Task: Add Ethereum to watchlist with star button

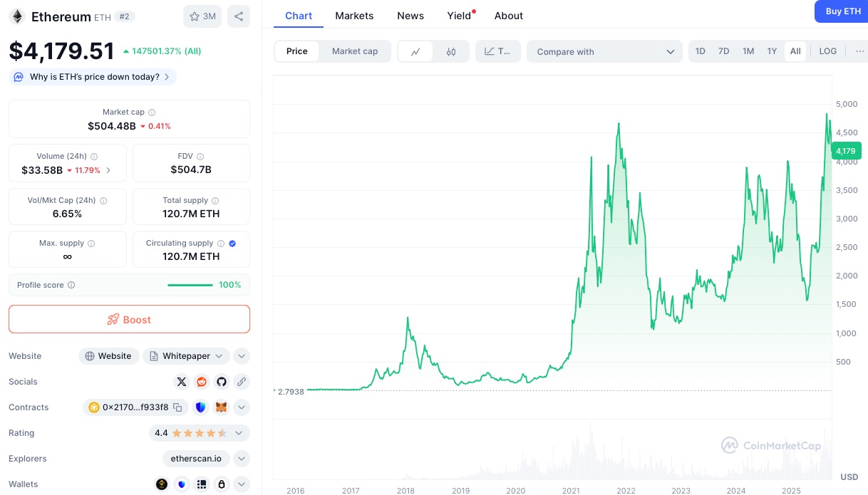Action: tap(202, 16)
